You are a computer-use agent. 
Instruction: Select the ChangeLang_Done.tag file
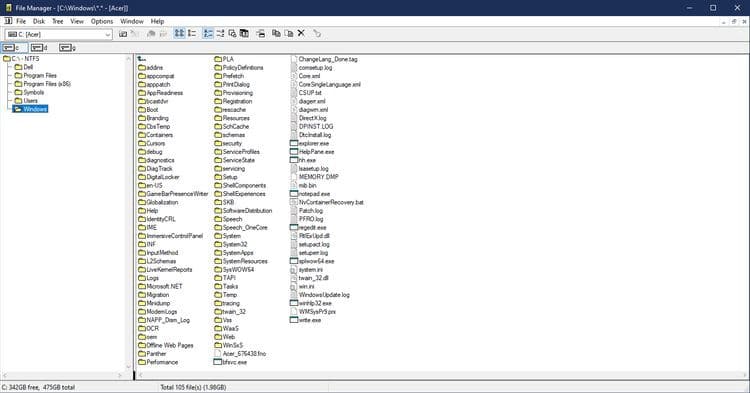pos(324,59)
